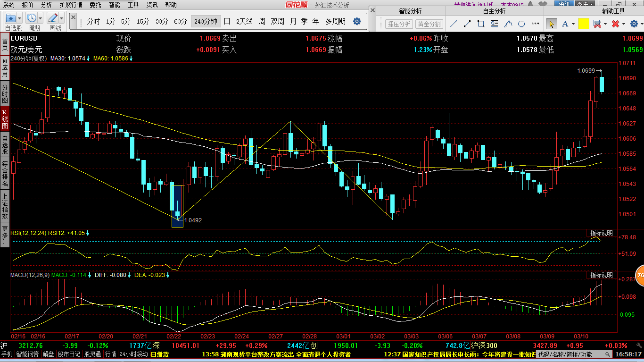Expand hide-drawings dropdown arrow
Image resolution: width=644 pixels, height=362 pixels.
pyautogui.click(x=605, y=24)
